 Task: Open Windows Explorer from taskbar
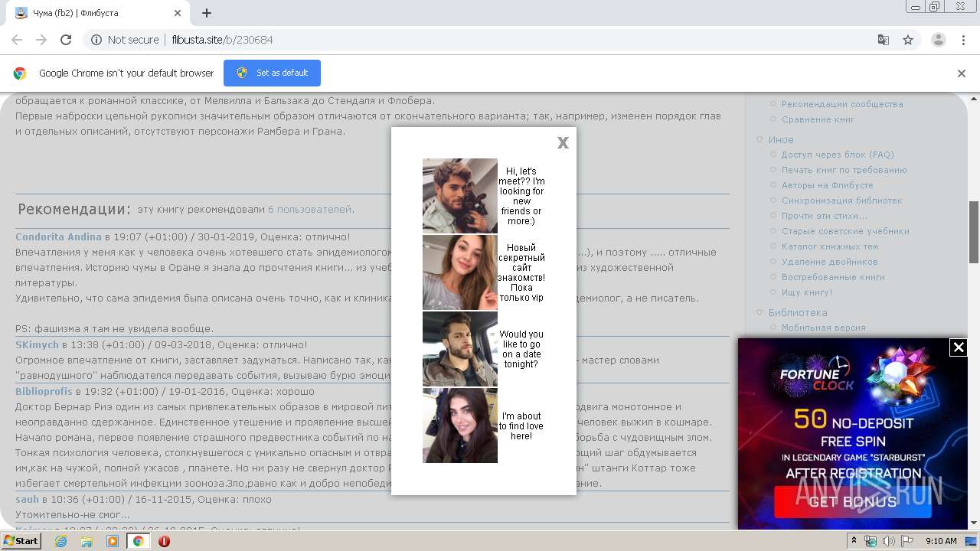tap(87, 541)
